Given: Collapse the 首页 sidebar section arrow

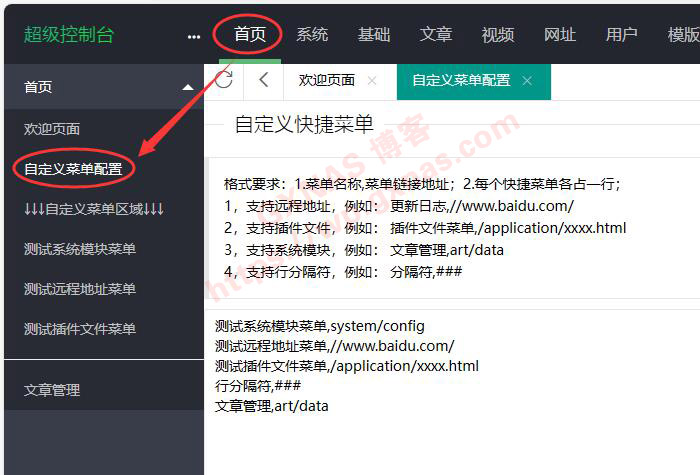Looking at the screenshot, I should pyautogui.click(x=187, y=88).
